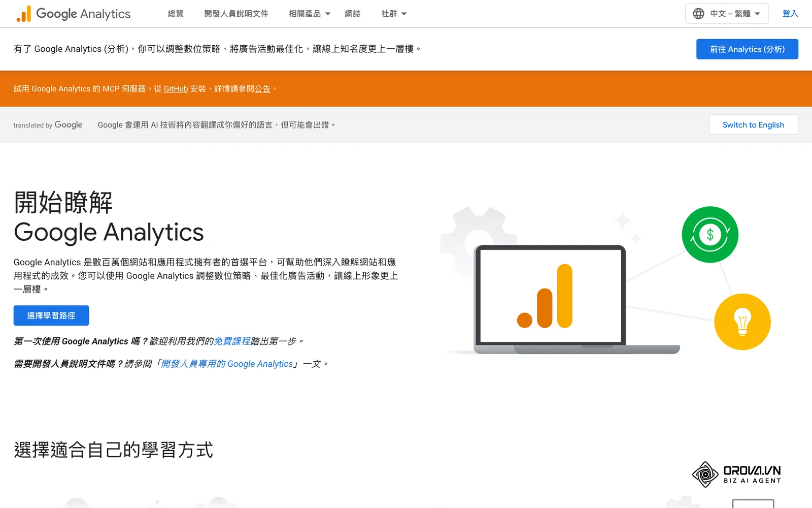Click the Google Analytics wordmark in header

click(83, 14)
